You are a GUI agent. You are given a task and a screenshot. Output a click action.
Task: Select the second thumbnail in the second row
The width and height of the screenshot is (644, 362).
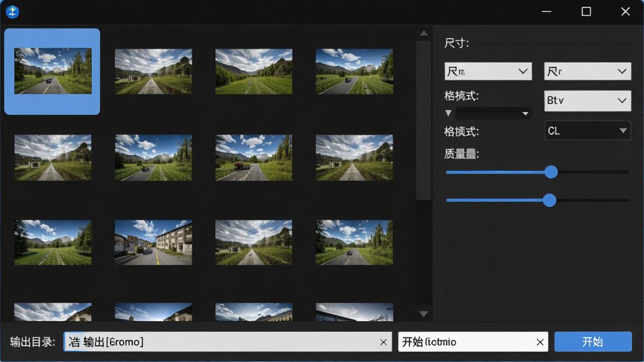pos(153,158)
